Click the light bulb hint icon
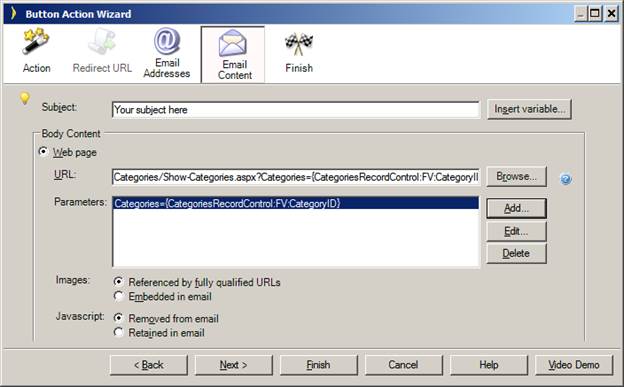Viewport: 624px width, 387px height. pyautogui.click(x=25, y=98)
